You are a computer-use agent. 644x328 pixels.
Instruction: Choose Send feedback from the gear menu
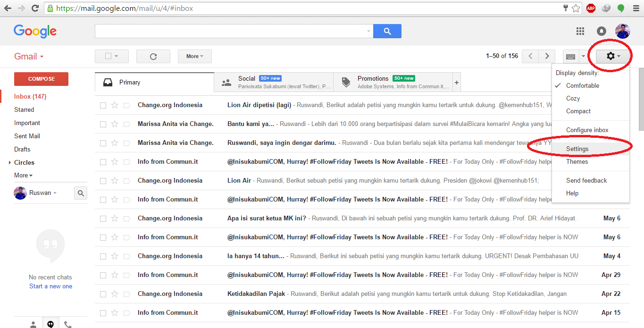coord(591,180)
